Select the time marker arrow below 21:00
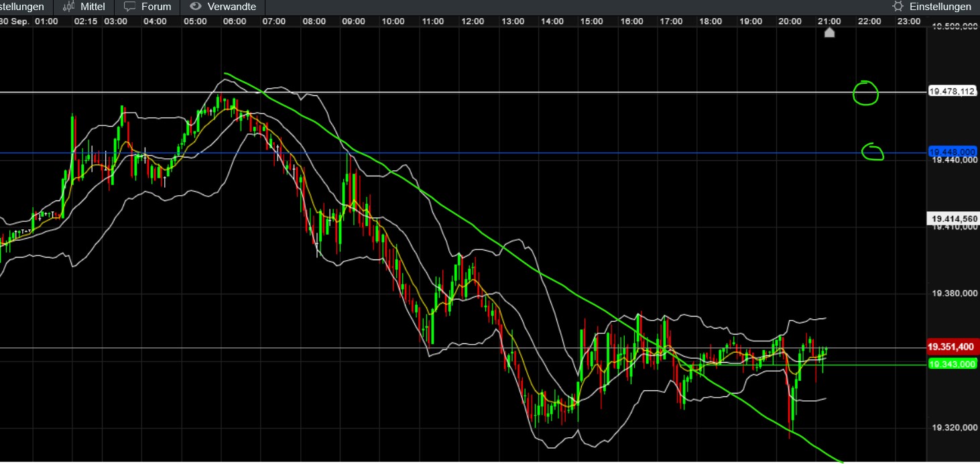 tap(829, 32)
